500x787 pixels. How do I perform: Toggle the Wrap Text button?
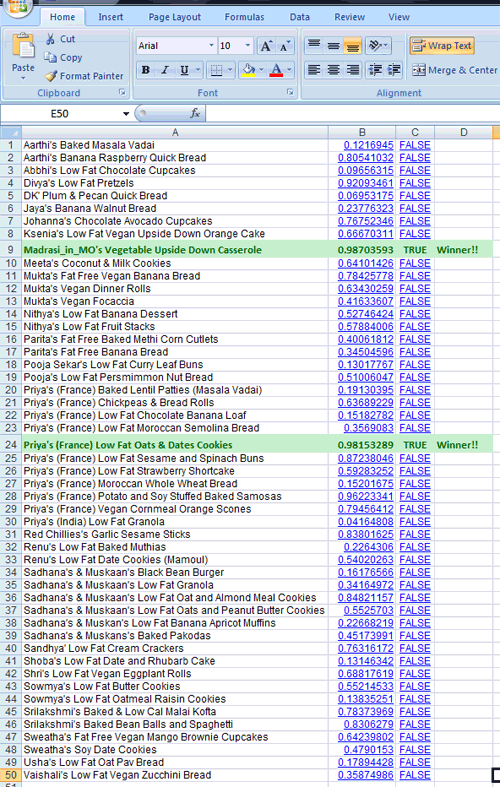442,46
